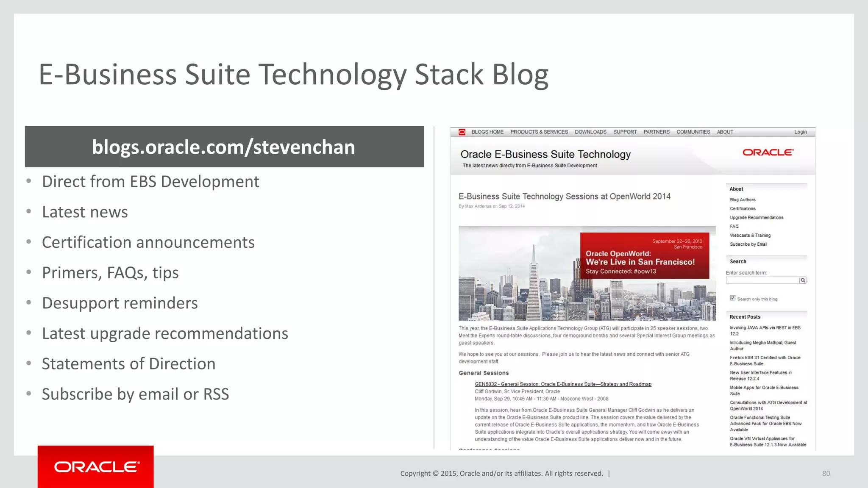Open 'Oracle VM Virtual Appliances' recent post
Image resolution: width=868 pixels, height=488 pixels.
coord(768,442)
